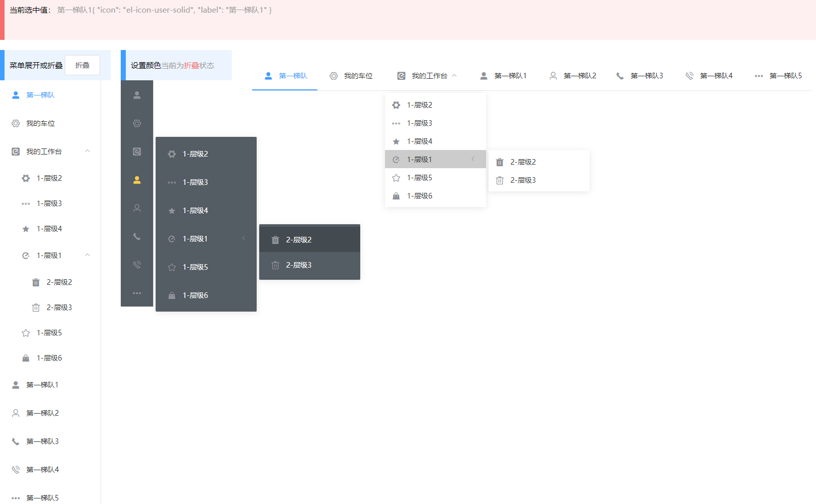
Task: Click the more dots icon in dark menu
Action: [x=137, y=293]
